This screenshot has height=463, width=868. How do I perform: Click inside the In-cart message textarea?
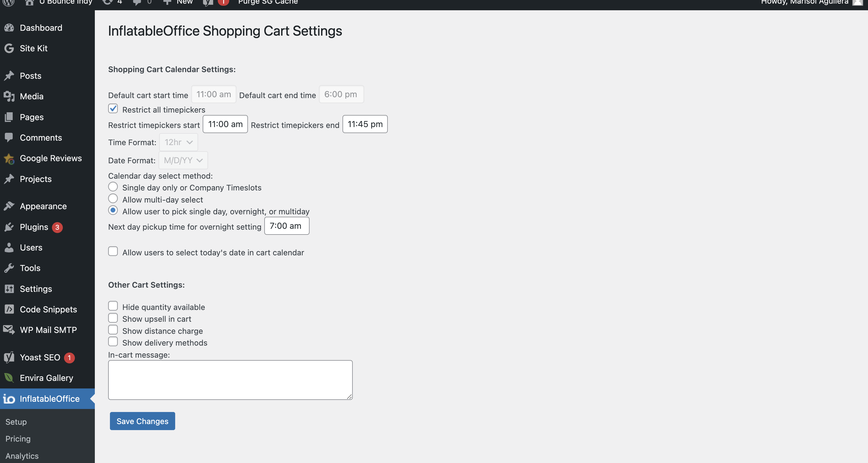point(230,380)
